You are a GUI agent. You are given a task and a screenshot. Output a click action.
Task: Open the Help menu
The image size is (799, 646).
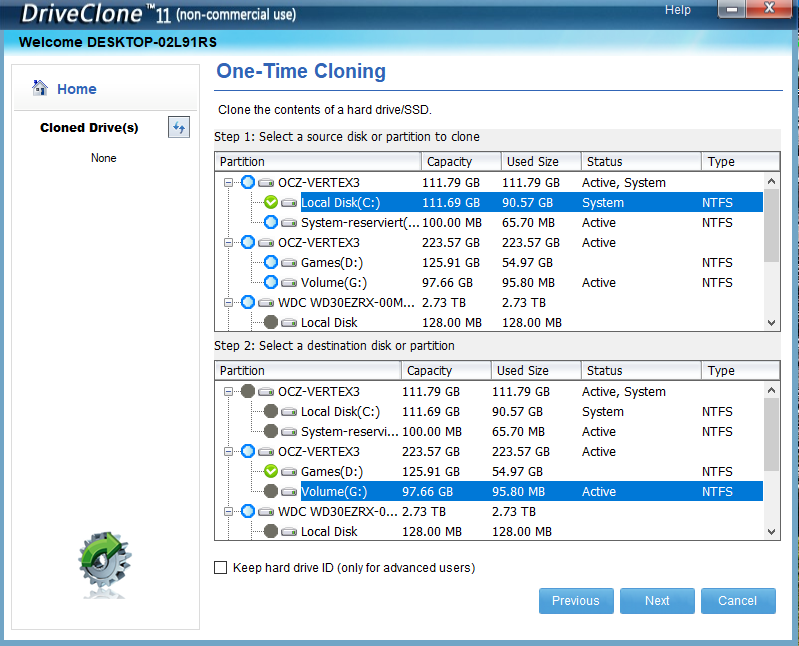tap(678, 10)
